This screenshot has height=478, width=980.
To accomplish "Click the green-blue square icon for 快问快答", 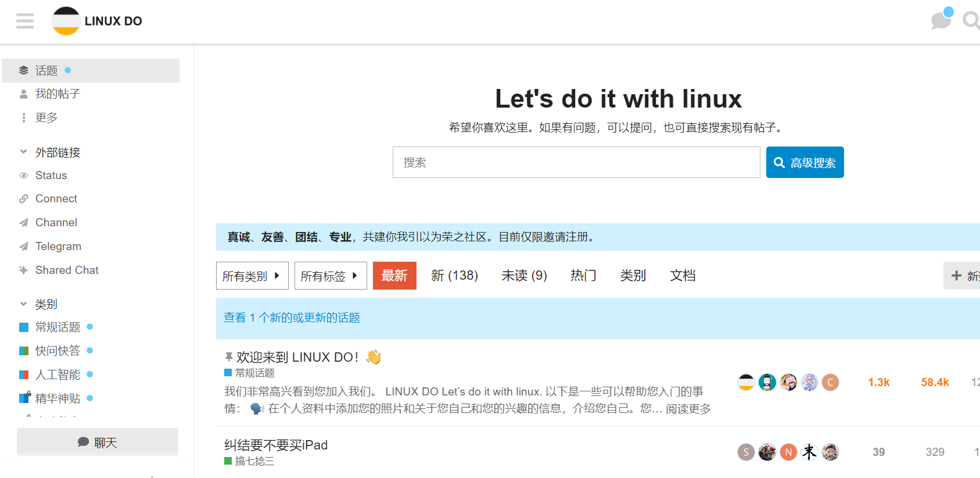I will [24, 351].
